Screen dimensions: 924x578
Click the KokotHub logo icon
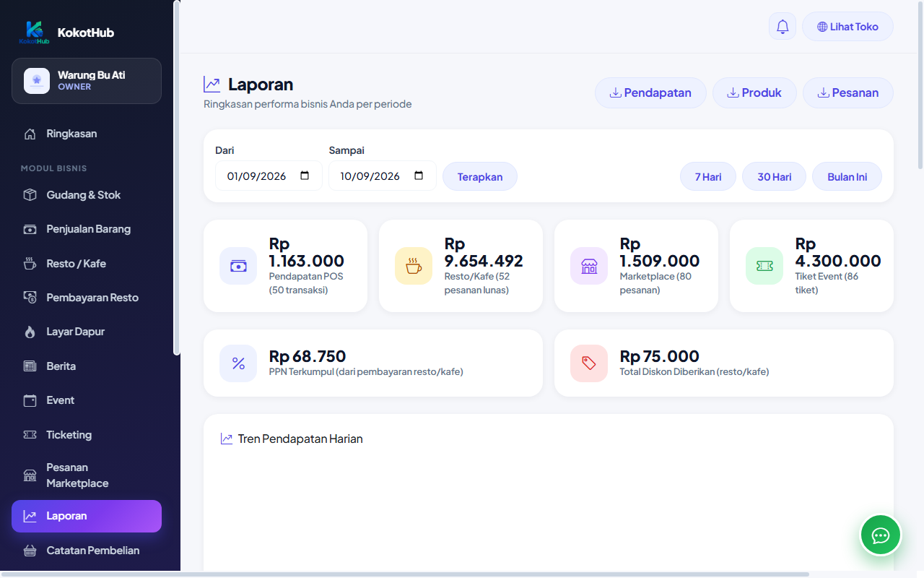pyautogui.click(x=34, y=33)
